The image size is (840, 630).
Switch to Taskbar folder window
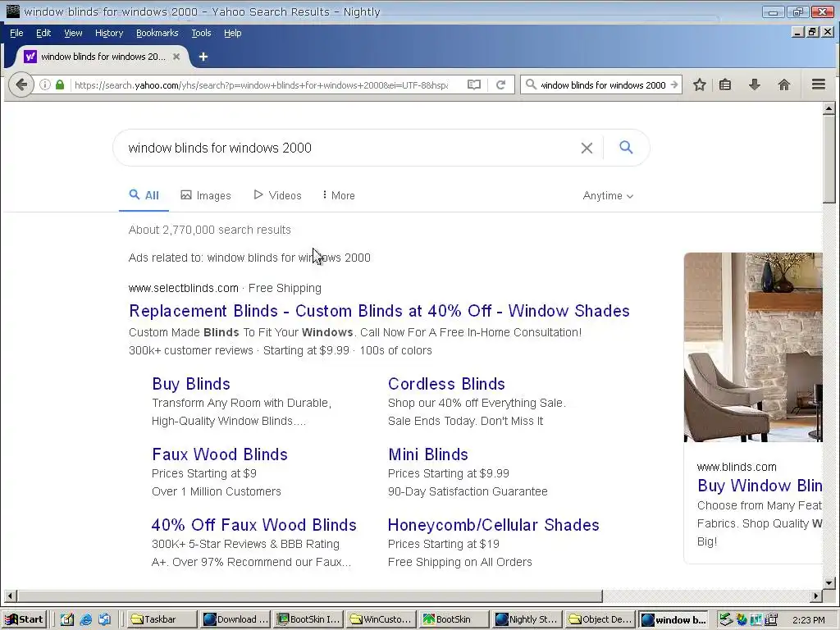pos(162,620)
